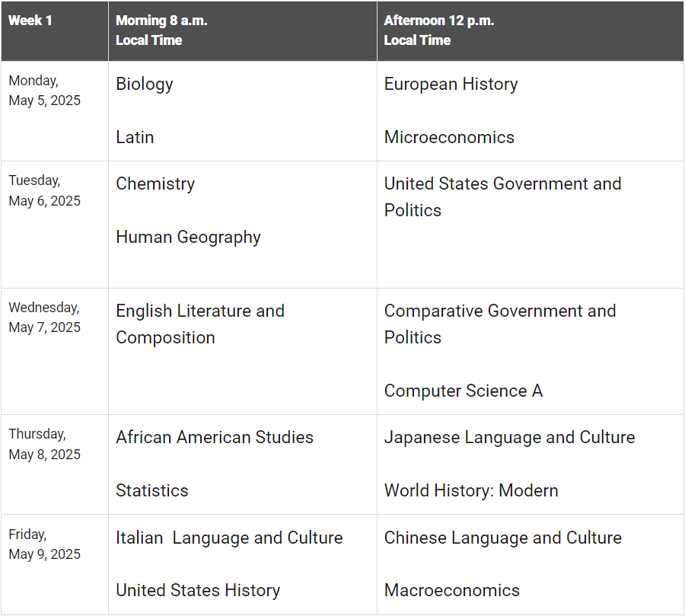Select the Statistics exam
Viewport: 685px width, 616px height.
[152, 490]
